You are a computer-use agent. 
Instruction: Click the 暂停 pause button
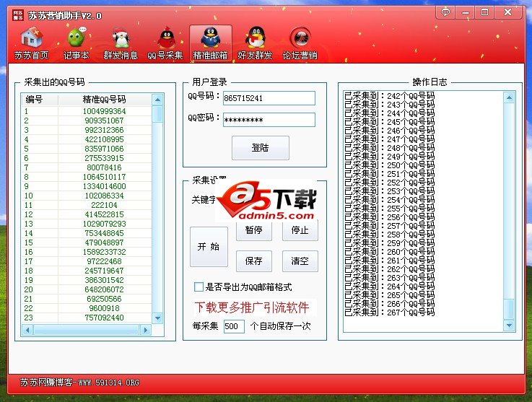(x=254, y=230)
